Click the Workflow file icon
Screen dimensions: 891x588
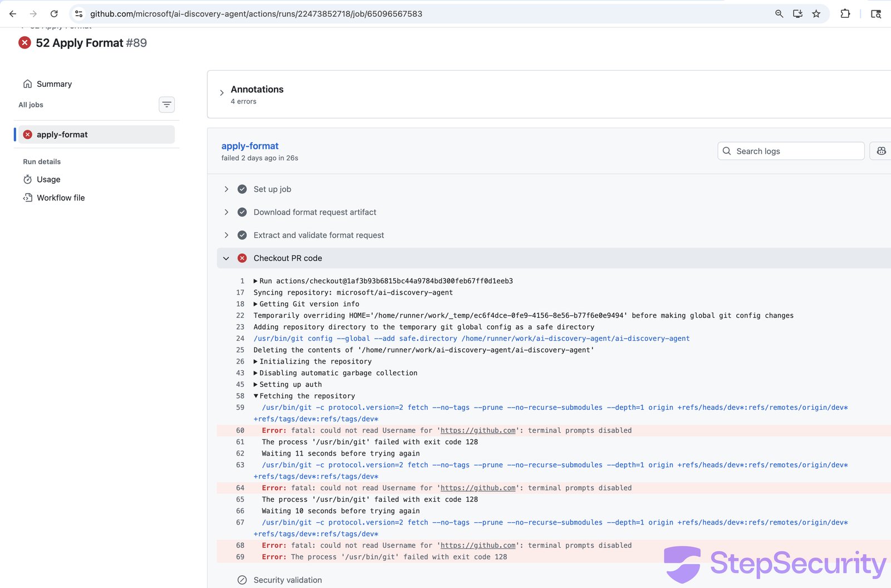click(27, 198)
